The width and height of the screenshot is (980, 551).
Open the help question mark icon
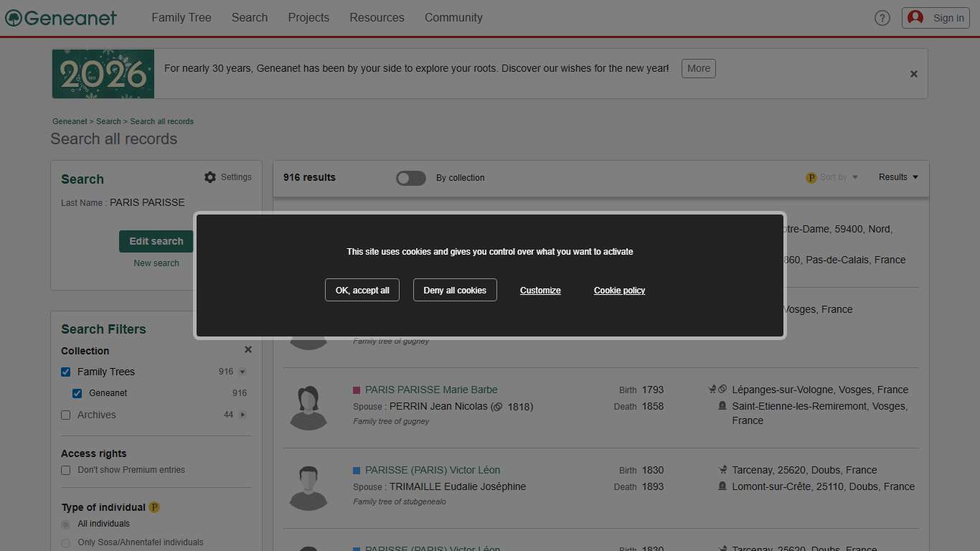coord(882,18)
